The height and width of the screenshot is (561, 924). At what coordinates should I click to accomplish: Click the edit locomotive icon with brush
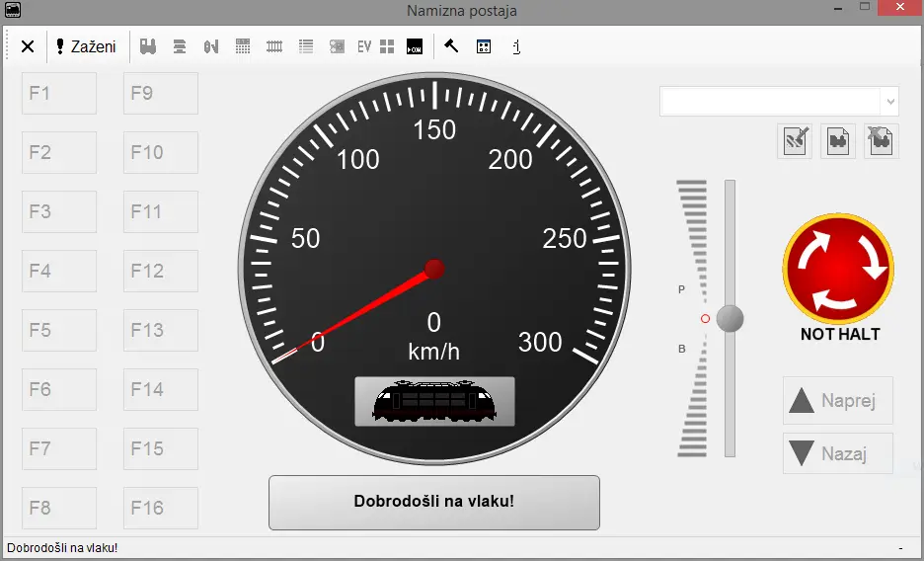[x=797, y=141]
